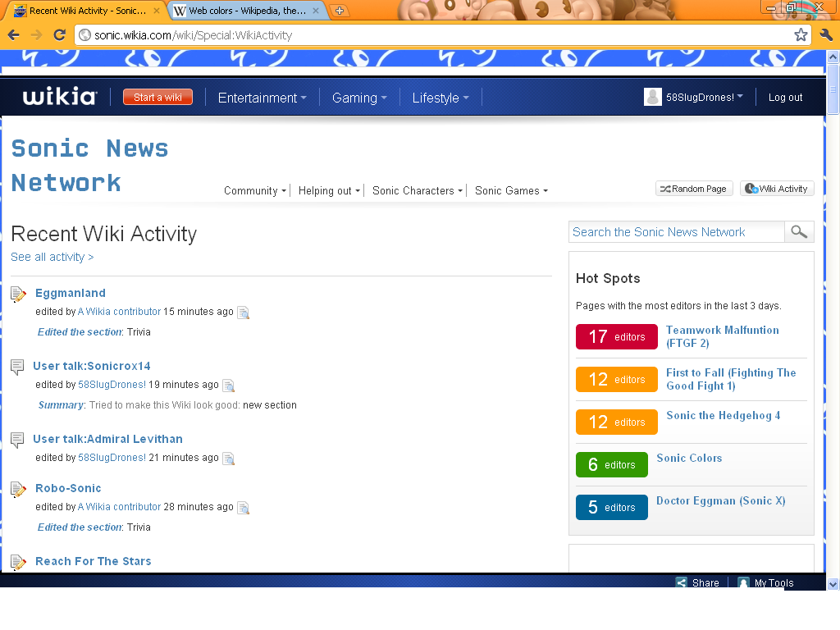The width and height of the screenshot is (840, 630).
Task: Click the search magnifying glass button
Action: coord(799,232)
